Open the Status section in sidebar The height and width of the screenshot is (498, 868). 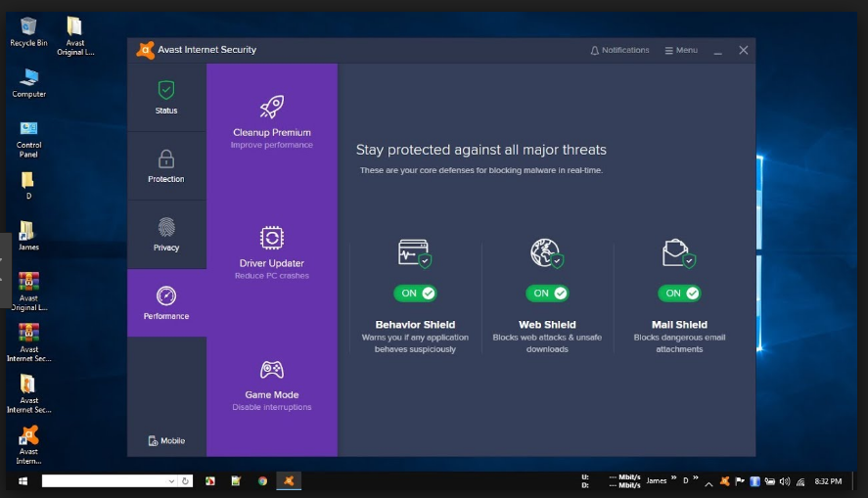(166, 96)
